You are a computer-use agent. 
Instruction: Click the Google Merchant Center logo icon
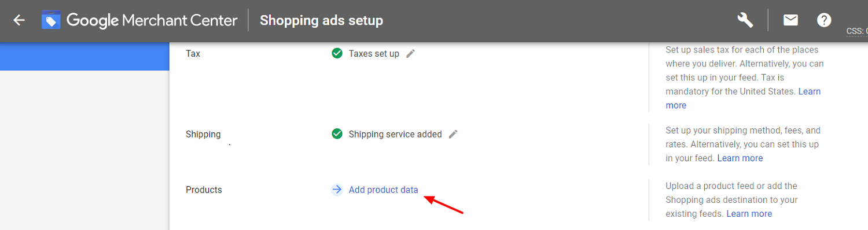coord(51,21)
